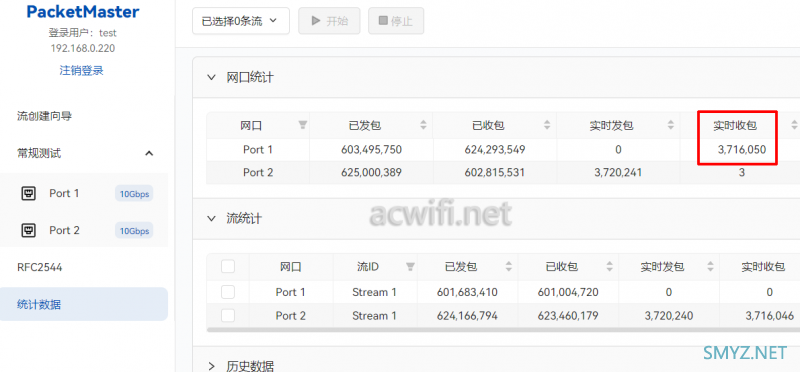Sort port statistics by 实时发包
The width and height of the screenshot is (800, 372).
[x=670, y=125]
